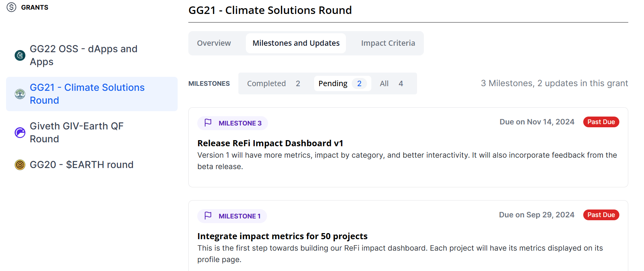644x271 pixels.
Task: Open GG22 OSS - dApps and Apps grant
Action: click(84, 55)
